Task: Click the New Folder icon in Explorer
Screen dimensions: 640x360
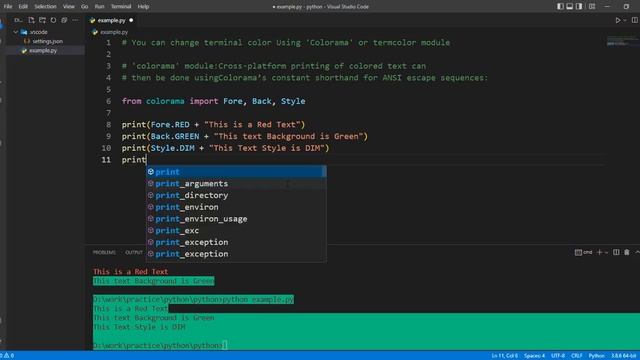Action: (x=42, y=20)
